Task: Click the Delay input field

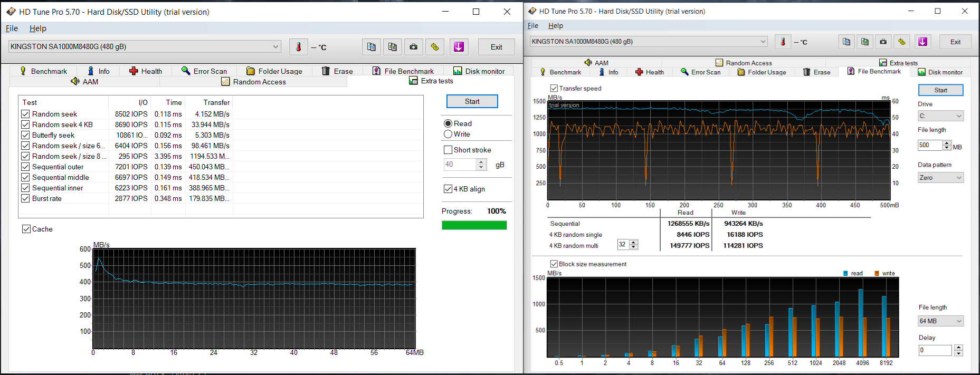Action: [935, 350]
